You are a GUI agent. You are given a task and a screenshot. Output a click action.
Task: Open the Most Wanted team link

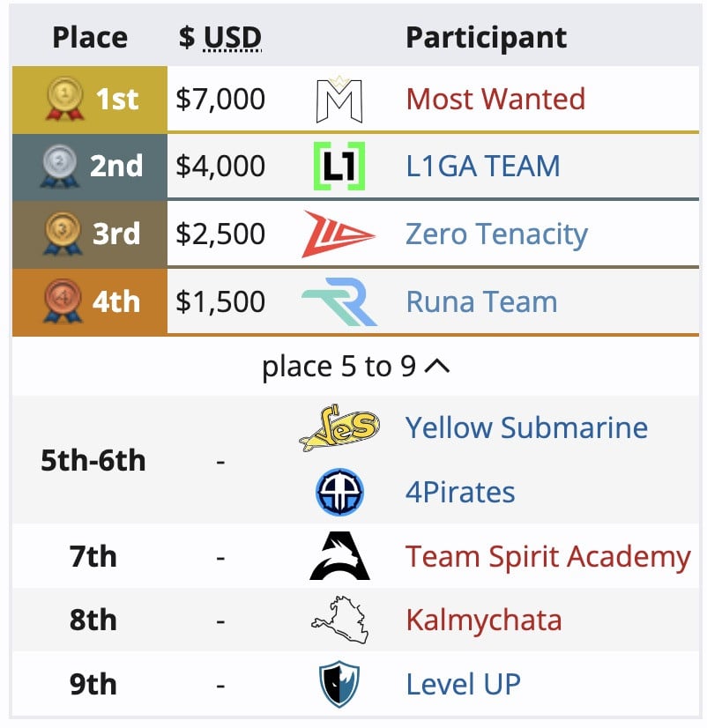click(x=495, y=99)
